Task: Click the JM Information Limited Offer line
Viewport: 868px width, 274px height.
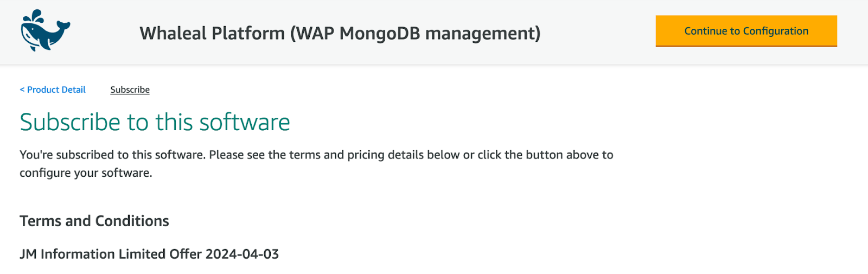Action: [150, 254]
